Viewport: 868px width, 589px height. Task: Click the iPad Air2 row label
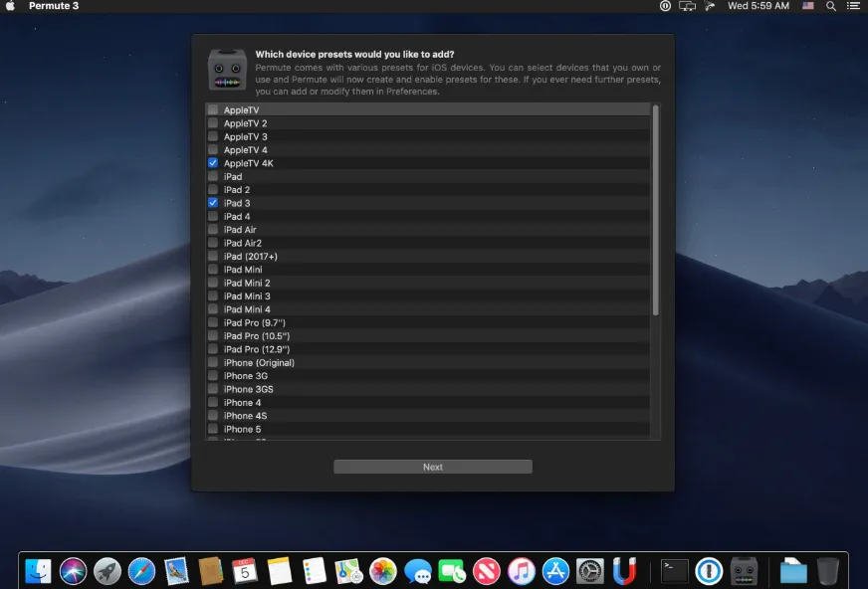243,243
